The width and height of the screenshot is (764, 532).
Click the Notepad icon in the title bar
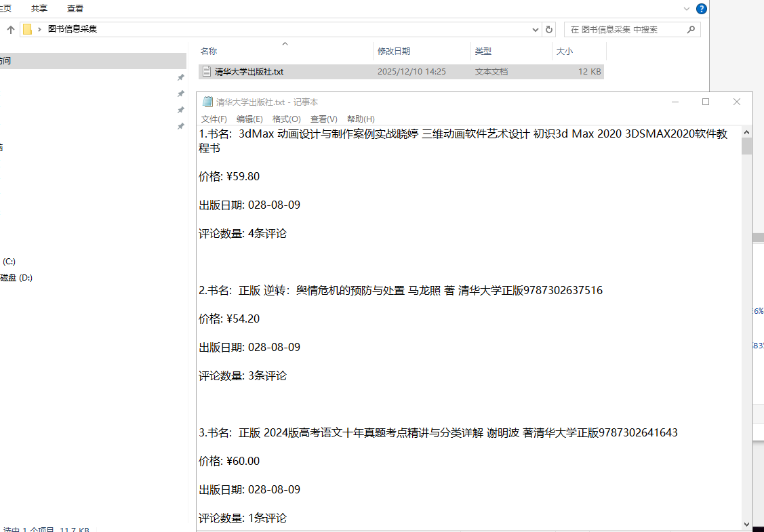click(207, 102)
